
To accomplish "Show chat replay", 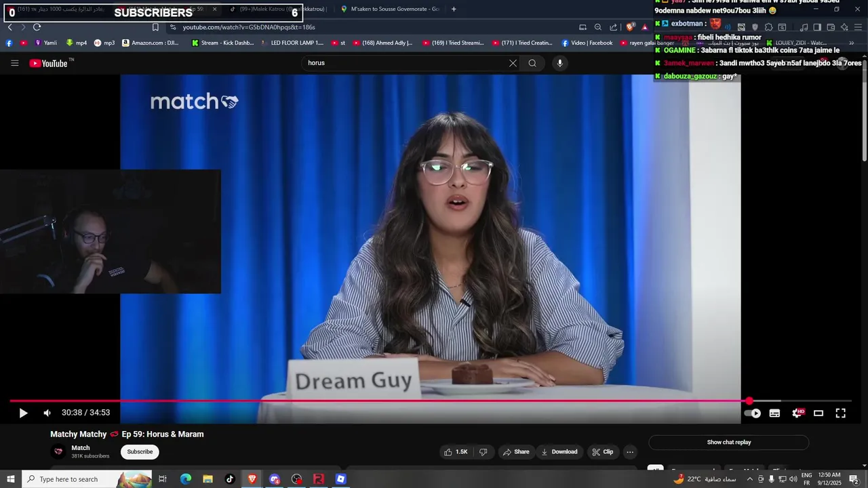I will point(729,442).
